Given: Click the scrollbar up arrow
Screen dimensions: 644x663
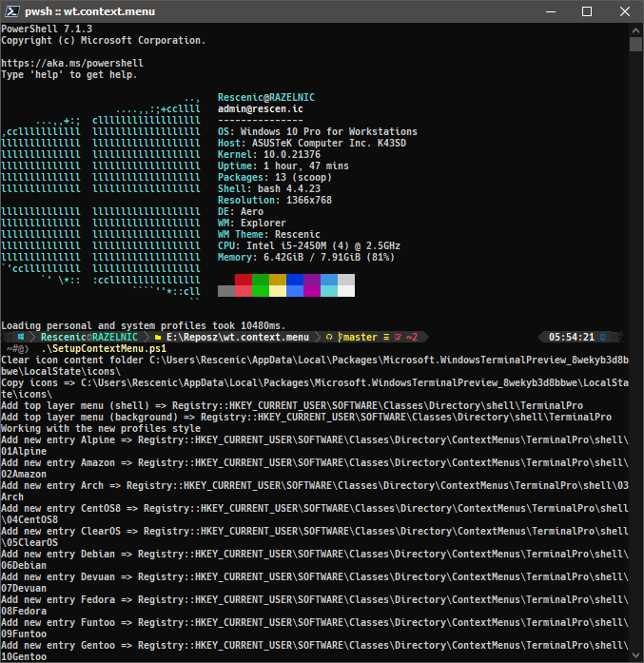Looking at the screenshot, I should pyautogui.click(x=635, y=30).
